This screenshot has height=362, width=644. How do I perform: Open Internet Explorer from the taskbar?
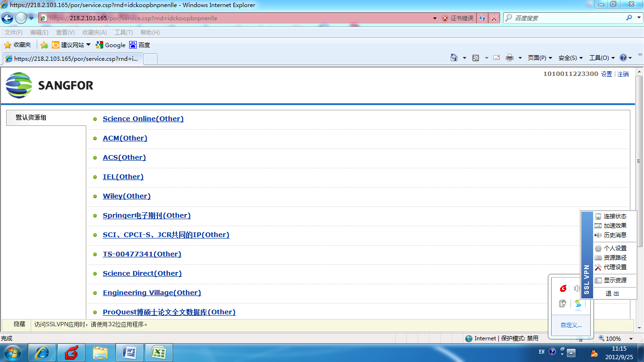coord(42,353)
